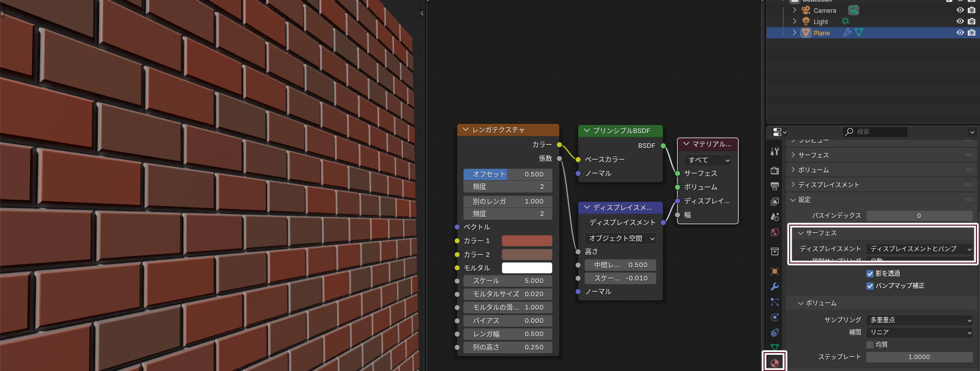
Task: Open the Object properties tab
Action: point(775,271)
